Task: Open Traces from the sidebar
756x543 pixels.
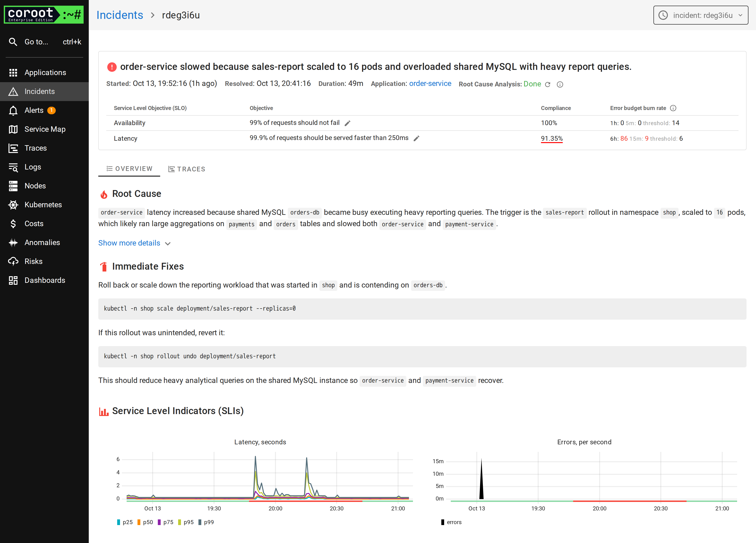Action: tap(44, 148)
